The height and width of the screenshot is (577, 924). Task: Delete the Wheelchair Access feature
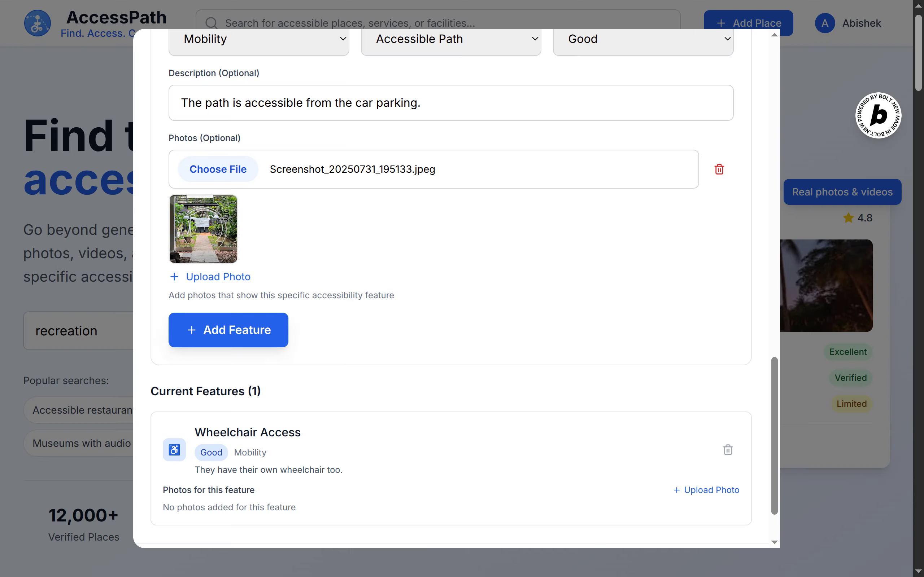click(728, 450)
